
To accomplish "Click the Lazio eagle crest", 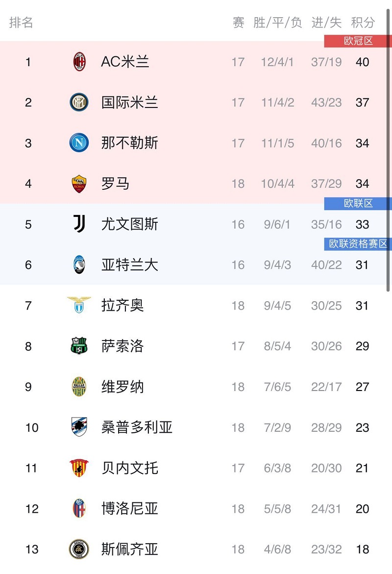I will pos(79,305).
